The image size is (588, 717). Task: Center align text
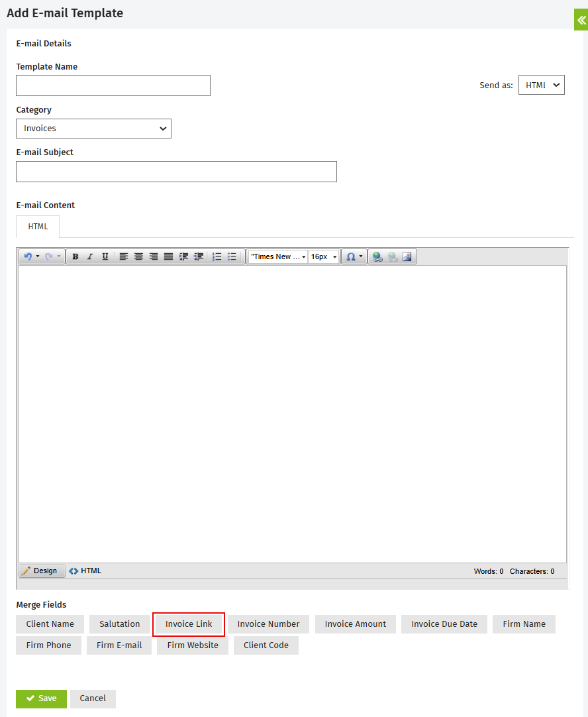(x=138, y=256)
